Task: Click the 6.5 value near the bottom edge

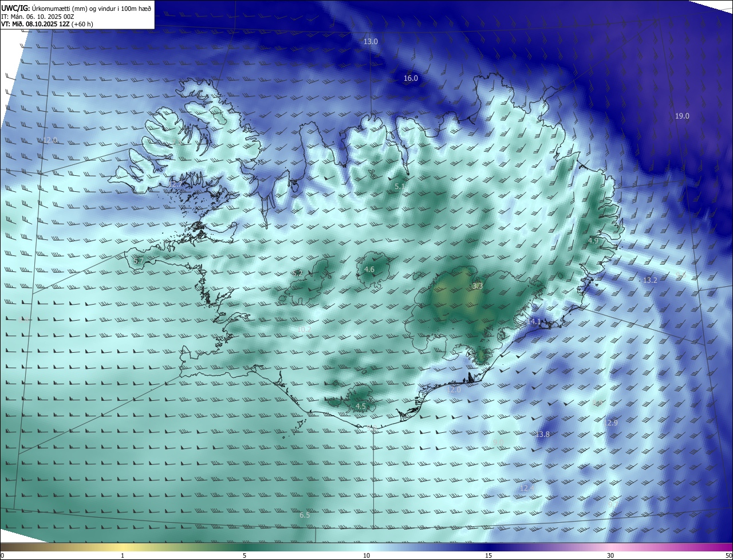Action: 305,515
